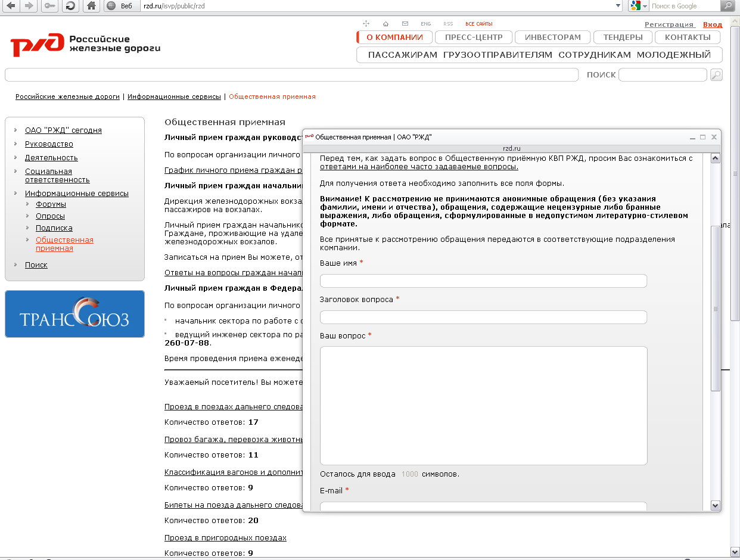Open the 'МОЛОДЕЖНЫЙ' section
The width and height of the screenshot is (740, 560).
(x=674, y=55)
